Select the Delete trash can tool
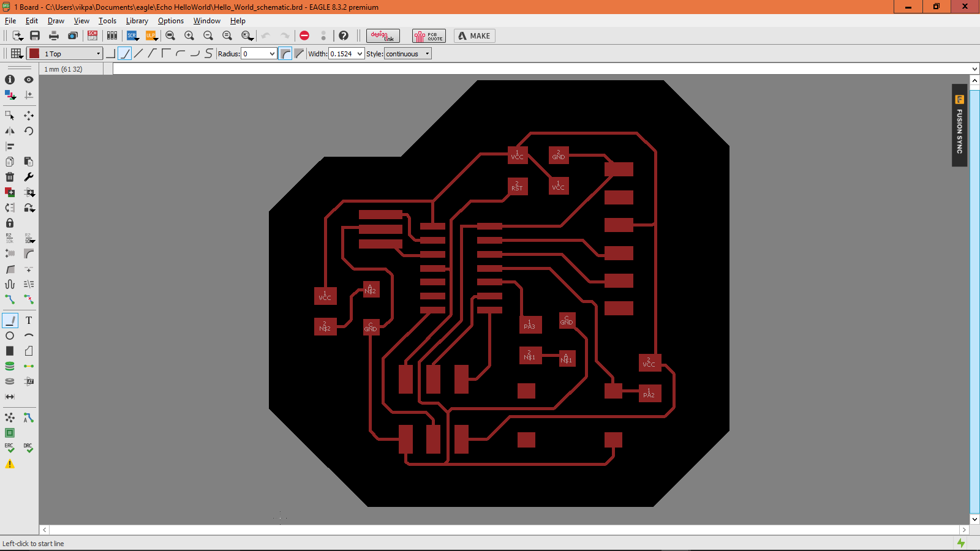 tap(10, 177)
